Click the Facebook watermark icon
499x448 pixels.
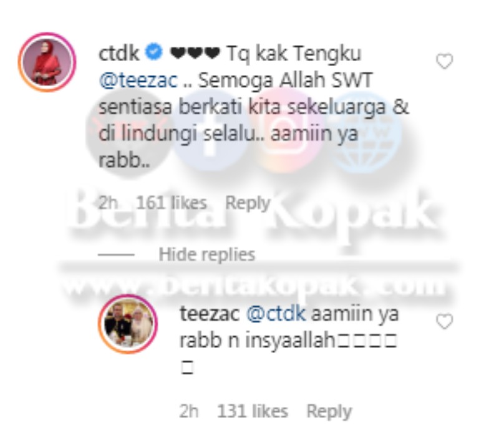tap(210, 130)
